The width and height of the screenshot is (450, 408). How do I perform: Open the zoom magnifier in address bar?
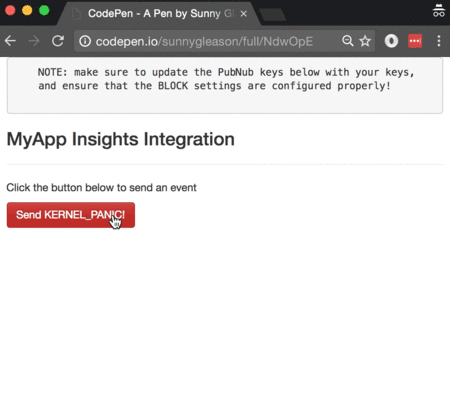coord(348,41)
